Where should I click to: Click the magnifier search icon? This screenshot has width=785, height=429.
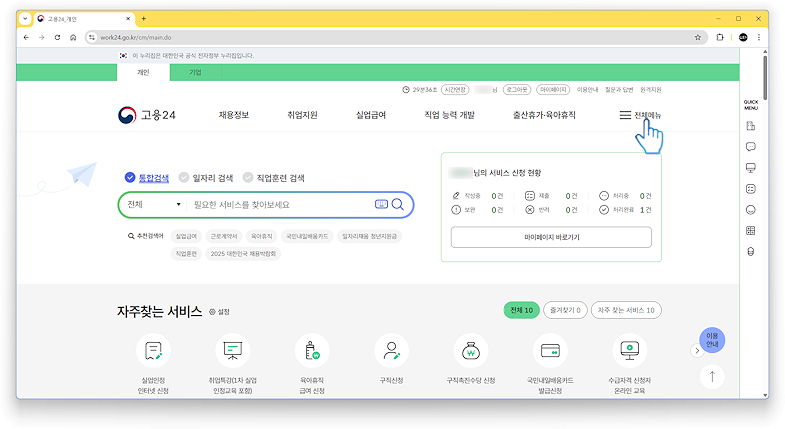click(398, 204)
